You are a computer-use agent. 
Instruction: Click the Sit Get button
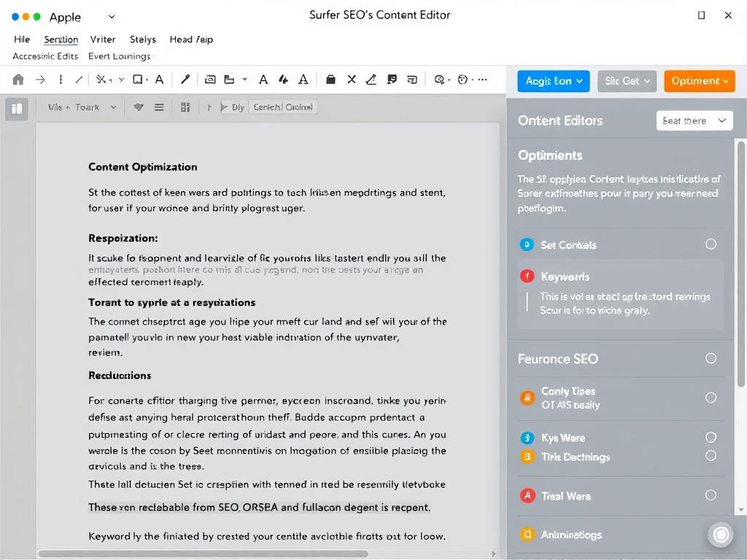(627, 81)
